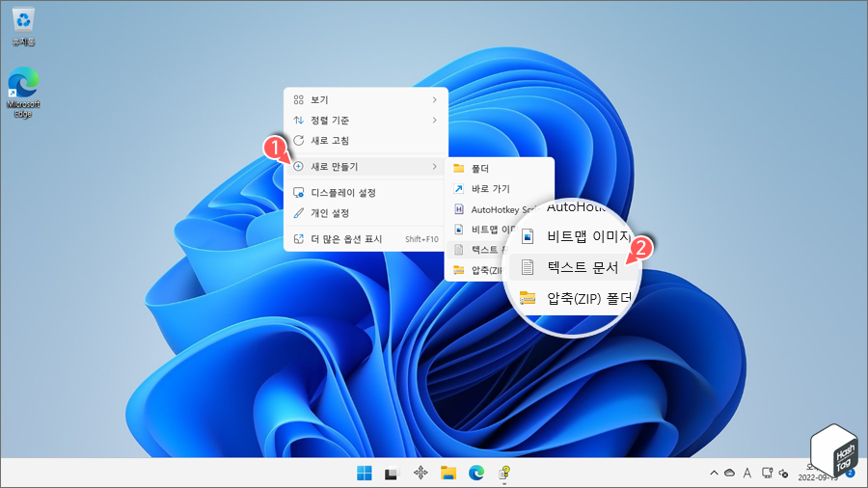Select the Microsoft Edge desktop shortcut

point(23,92)
